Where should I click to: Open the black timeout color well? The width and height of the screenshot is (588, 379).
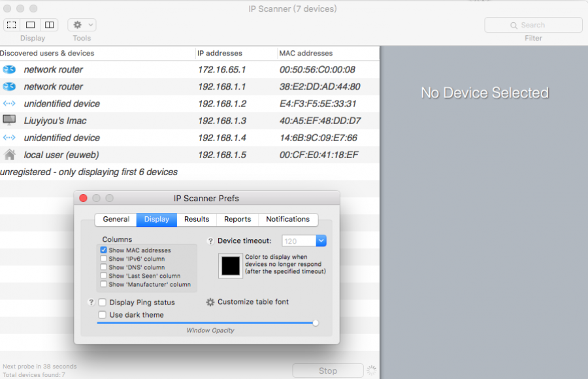231,266
